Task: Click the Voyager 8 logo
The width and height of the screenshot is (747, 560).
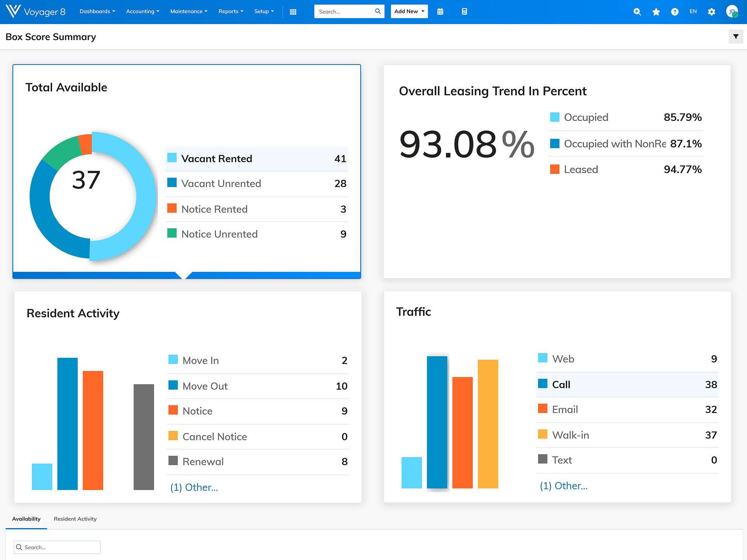Action: click(x=35, y=12)
